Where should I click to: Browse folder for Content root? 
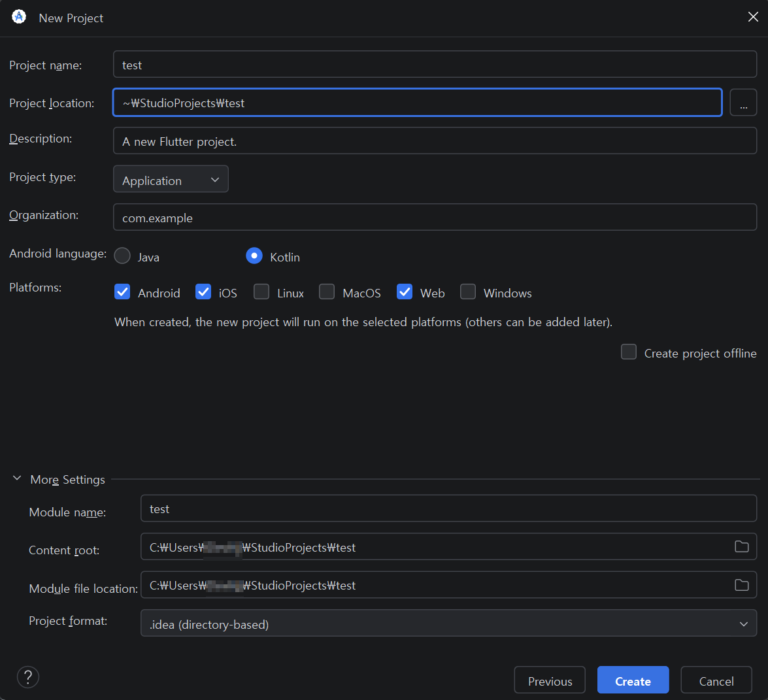tap(742, 546)
